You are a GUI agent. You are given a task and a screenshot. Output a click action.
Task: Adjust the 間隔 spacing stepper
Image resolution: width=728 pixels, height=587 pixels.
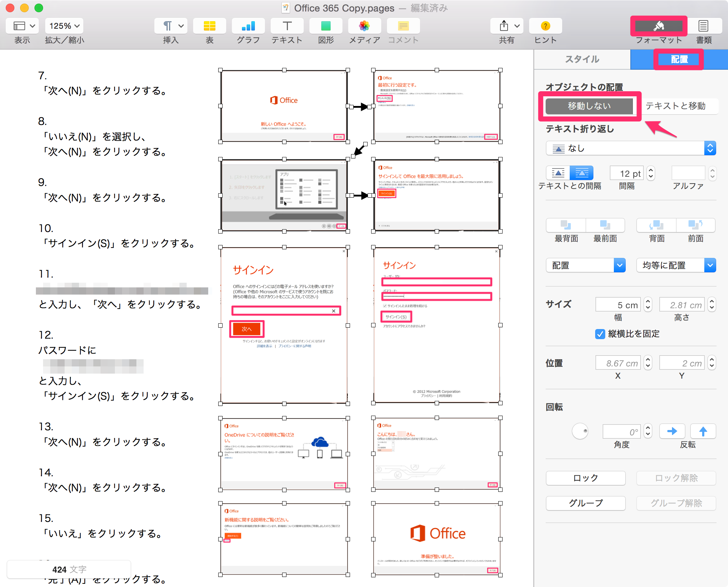tap(650, 174)
